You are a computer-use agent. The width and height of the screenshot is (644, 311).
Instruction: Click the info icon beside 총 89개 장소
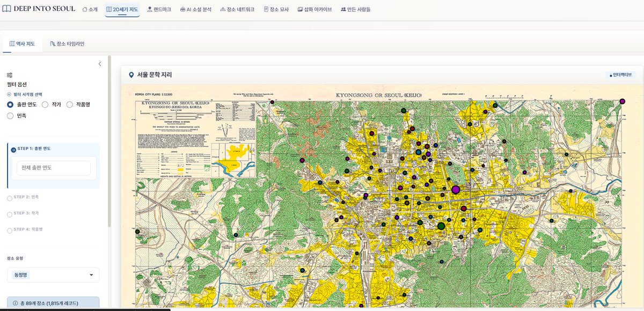[15, 303]
